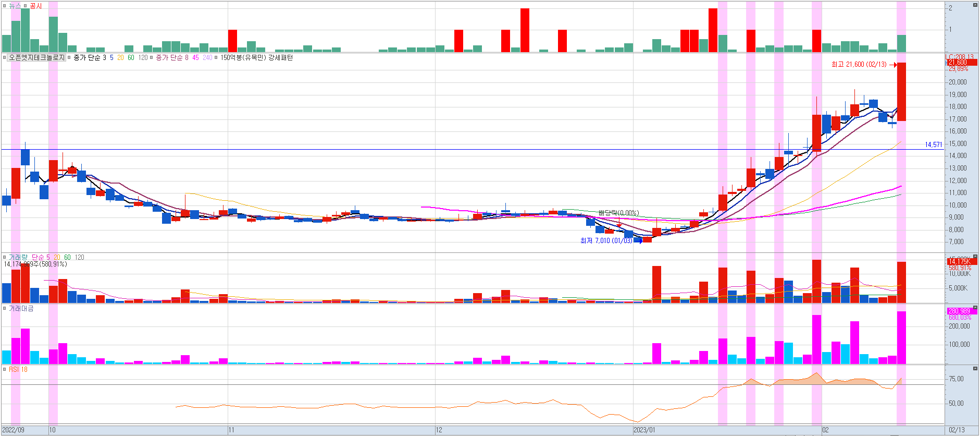Click the square marker before 종가 단순 3

[x=70, y=57]
